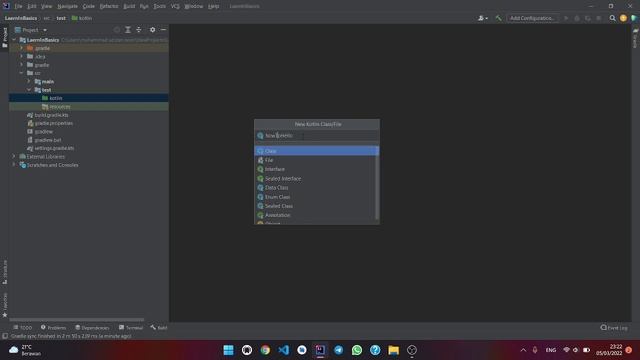Image resolution: width=640 pixels, height=360 pixels.
Task: Collapse the LearnInBasics root project node
Action: click(x=14, y=40)
